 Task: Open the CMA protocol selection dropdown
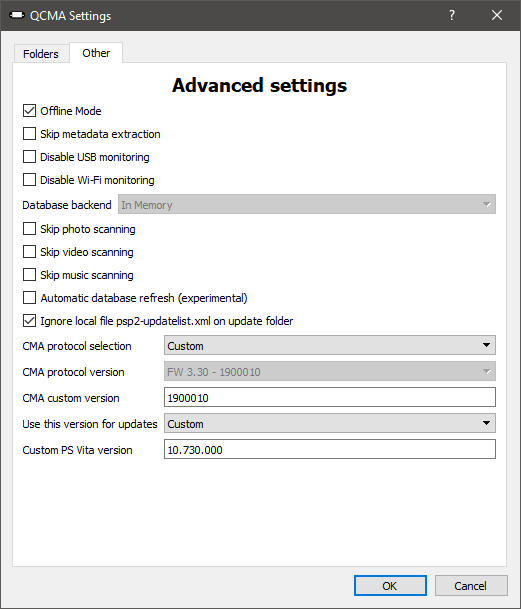point(330,345)
